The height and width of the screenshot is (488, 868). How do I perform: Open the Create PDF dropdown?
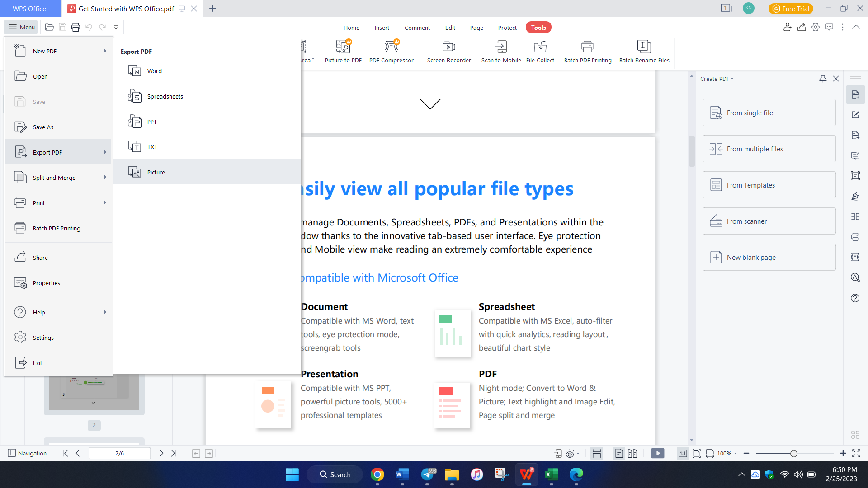point(717,79)
